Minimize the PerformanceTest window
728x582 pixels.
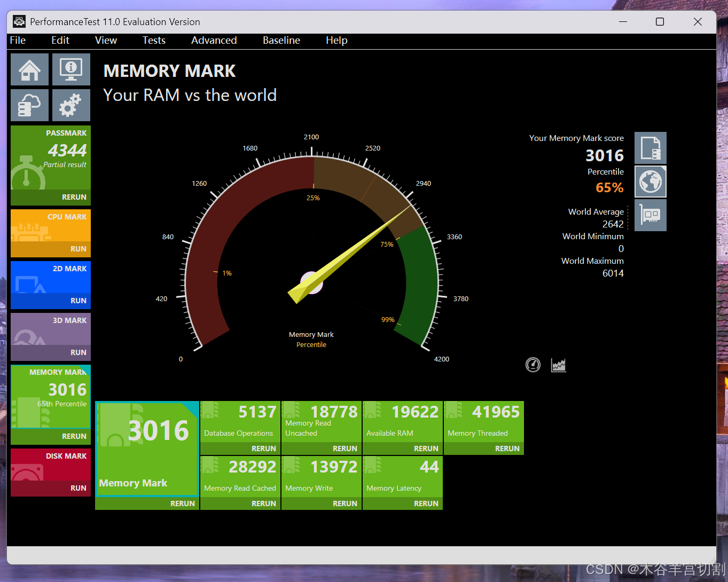[x=623, y=21]
